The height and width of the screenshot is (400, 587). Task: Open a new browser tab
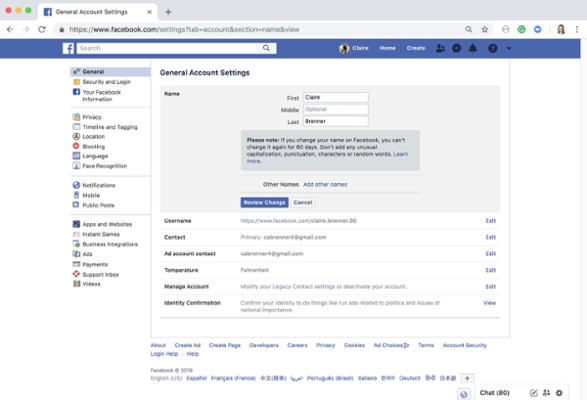(x=168, y=12)
